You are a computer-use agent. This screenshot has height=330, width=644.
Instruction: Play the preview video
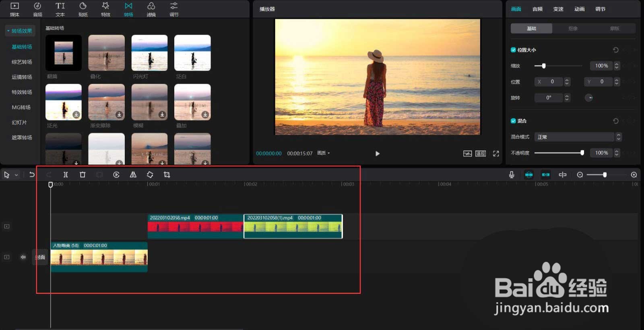click(377, 154)
